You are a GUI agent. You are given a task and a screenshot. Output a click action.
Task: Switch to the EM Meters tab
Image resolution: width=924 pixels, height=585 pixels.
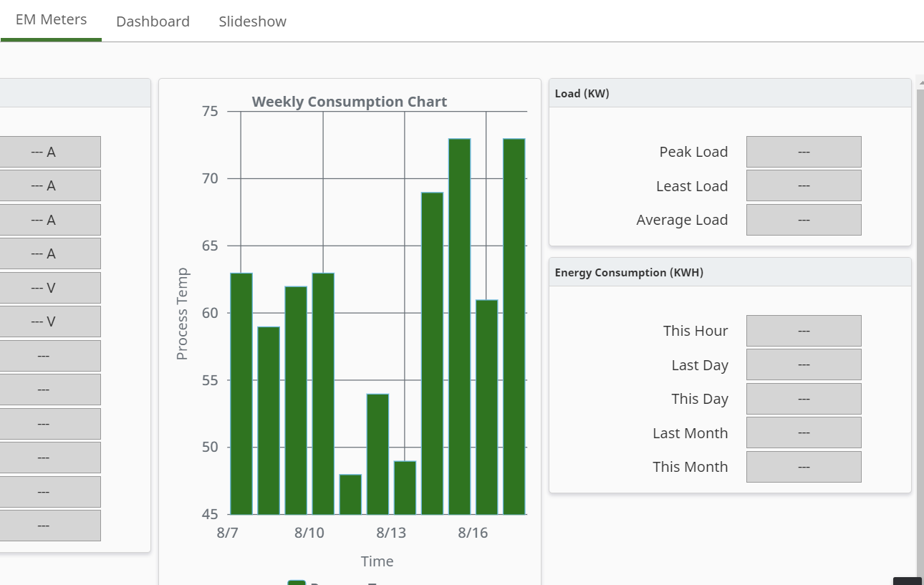pyautogui.click(x=51, y=20)
